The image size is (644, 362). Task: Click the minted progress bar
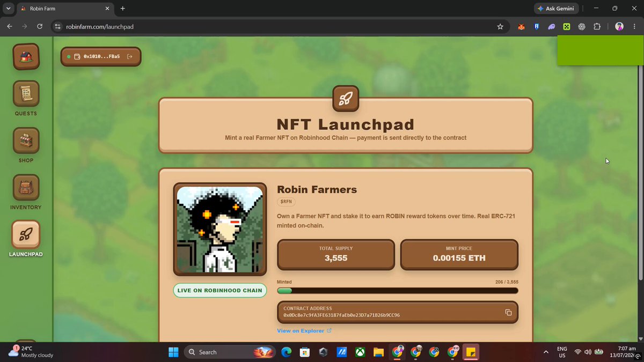tap(398, 291)
